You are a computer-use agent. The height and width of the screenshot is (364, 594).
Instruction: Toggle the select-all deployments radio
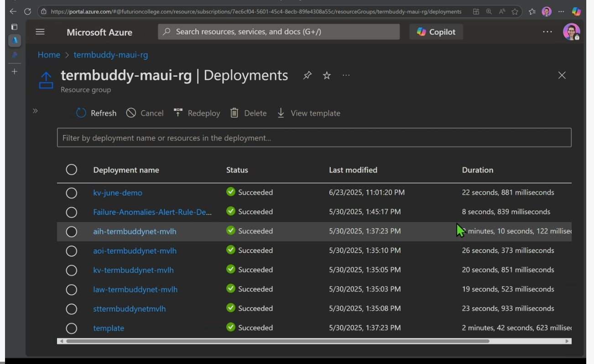pos(72,170)
